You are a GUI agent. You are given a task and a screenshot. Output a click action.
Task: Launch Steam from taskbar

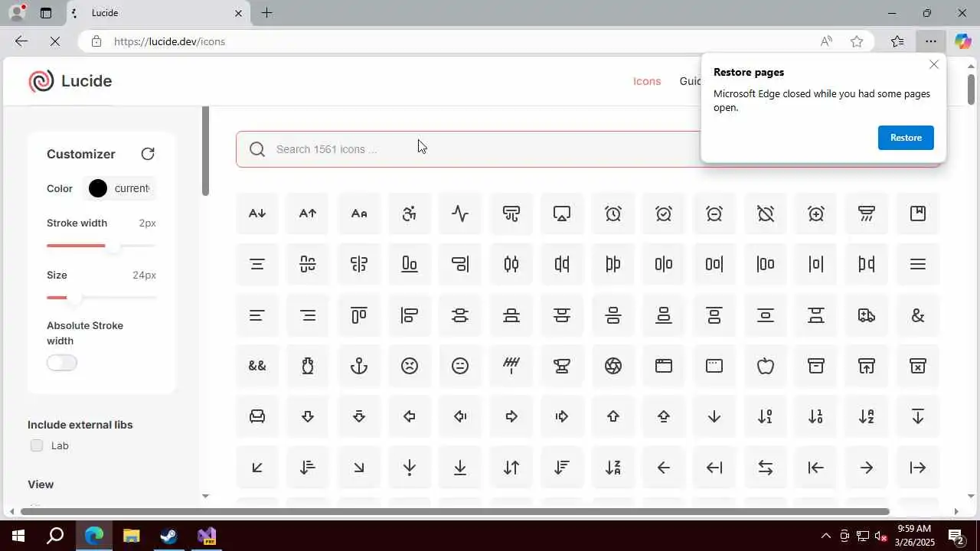click(168, 536)
